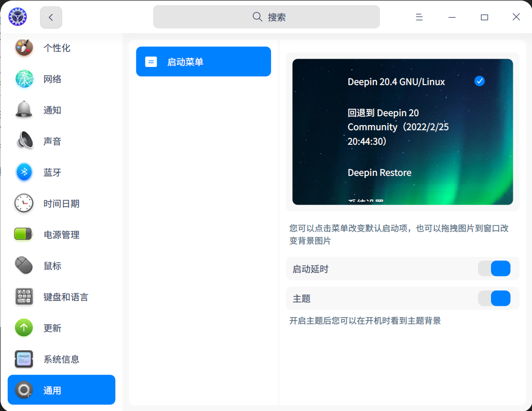
Task: Open the hamburger menu at top right
Action: click(418, 17)
